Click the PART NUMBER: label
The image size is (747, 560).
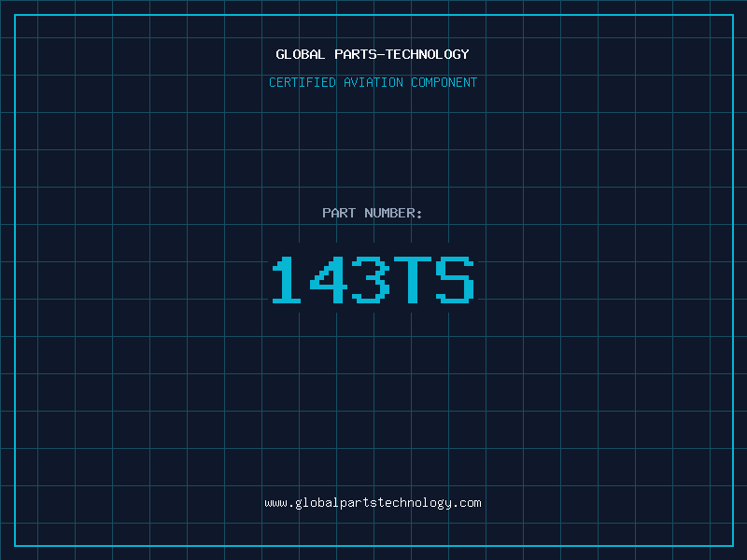373,213
